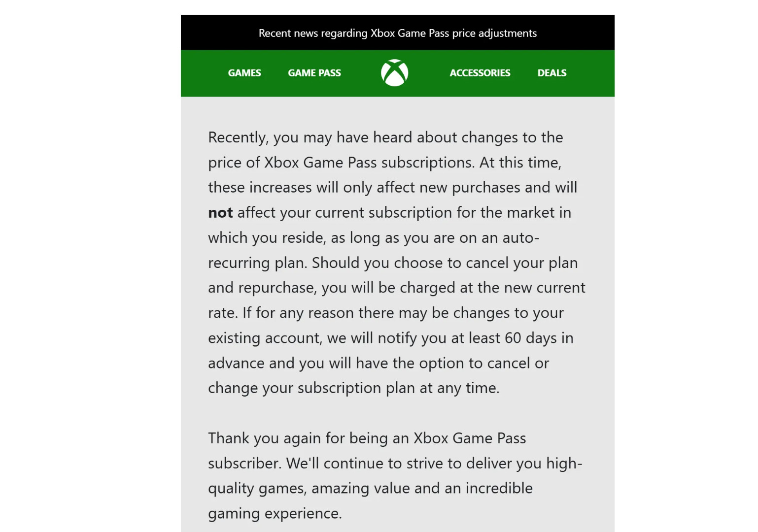Click the opening word "Recently,"

click(239, 137)
